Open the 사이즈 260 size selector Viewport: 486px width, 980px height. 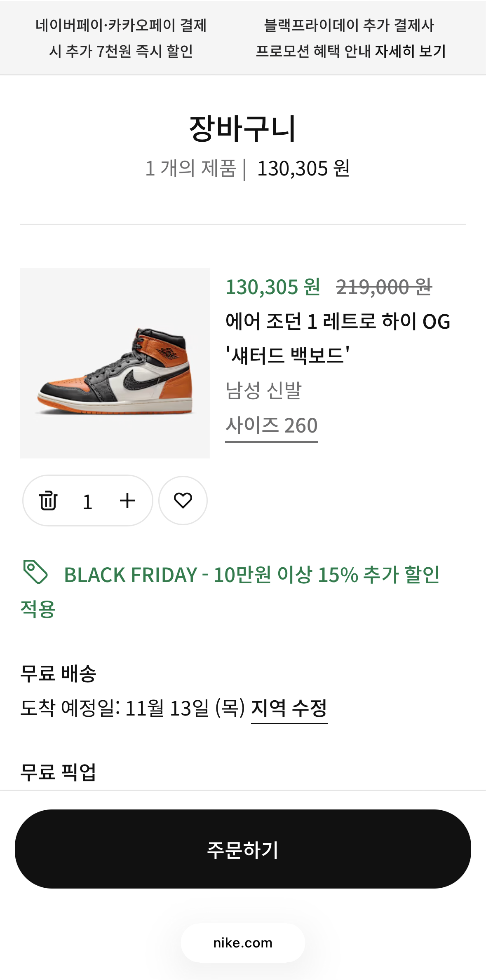pos(271,426)
